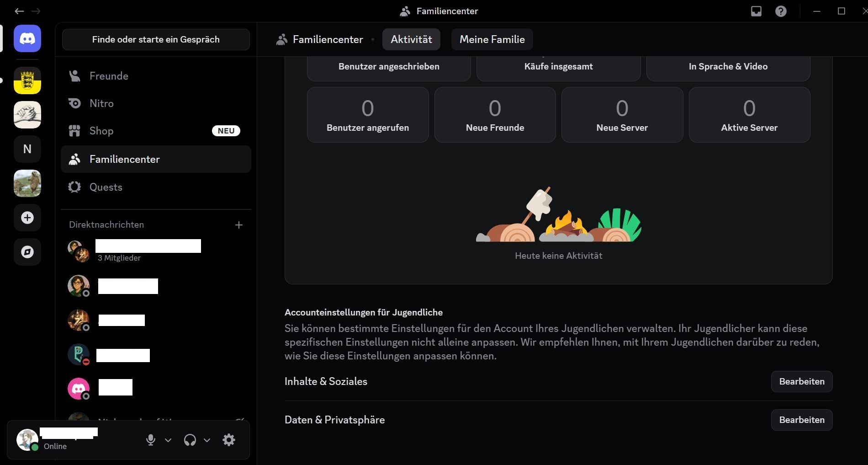
Task: Open the yellow coat of arms server
Action: coord(27,80)
